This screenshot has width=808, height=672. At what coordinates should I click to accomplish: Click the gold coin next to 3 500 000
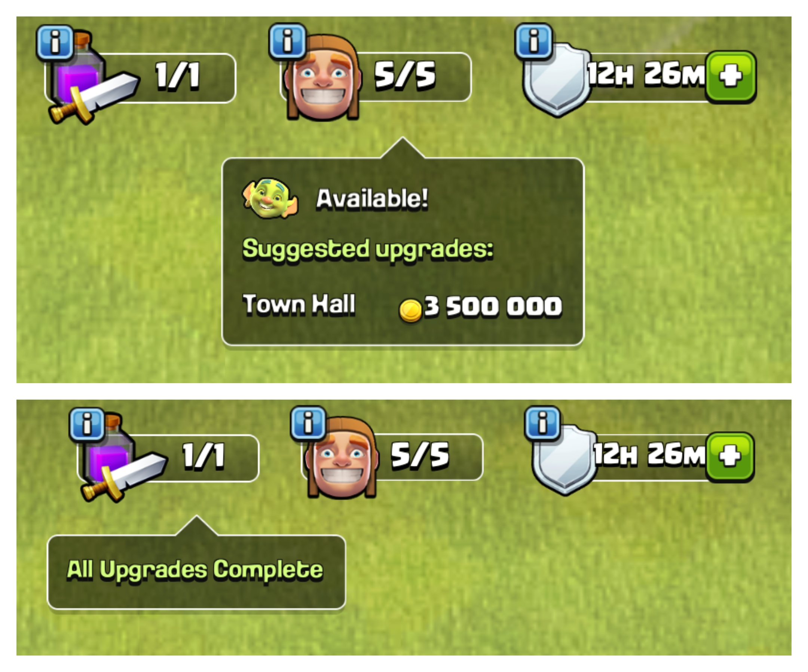pos(410,310)
